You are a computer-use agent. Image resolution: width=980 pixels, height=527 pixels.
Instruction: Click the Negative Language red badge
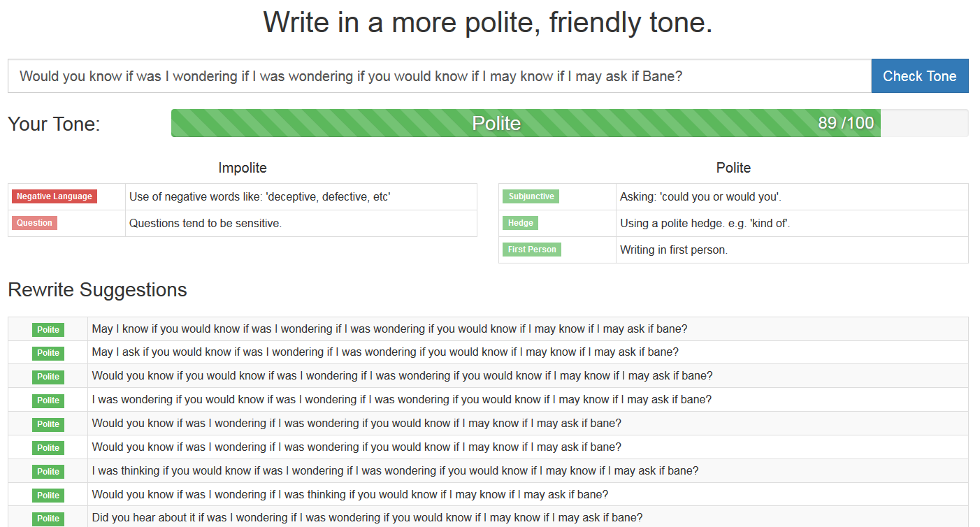click(55, 196)
